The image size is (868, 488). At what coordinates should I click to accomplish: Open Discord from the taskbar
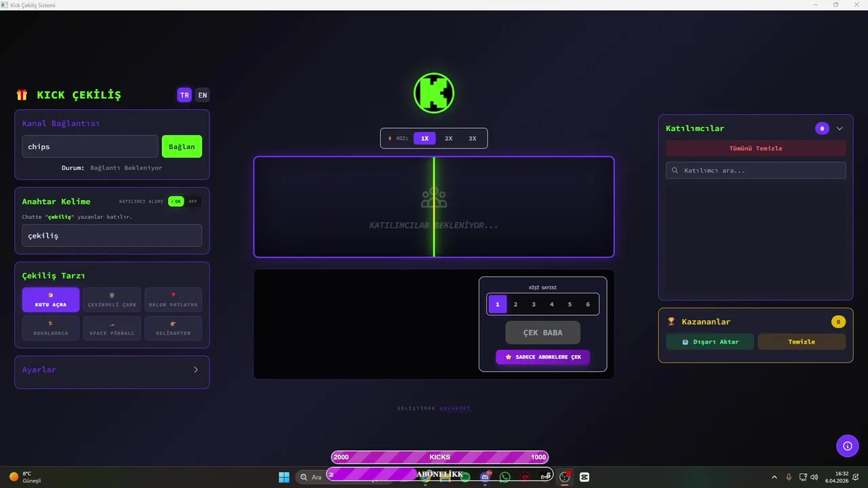point(485,477)
